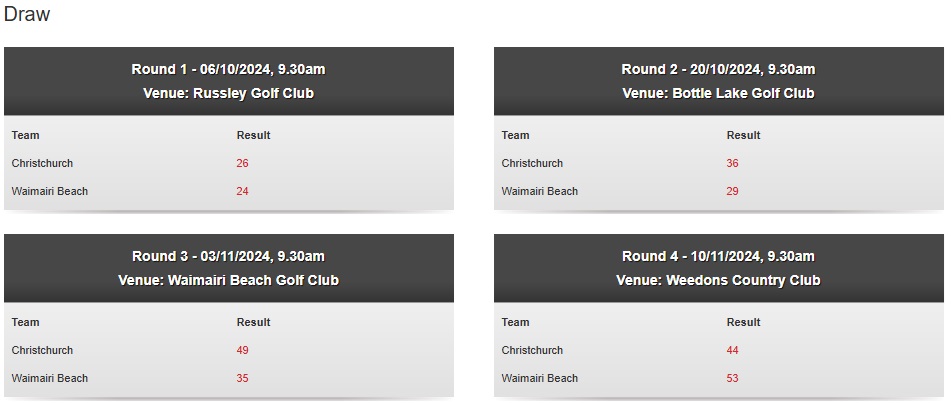
Task: Open Christchurch's Round 4 result 44
Action: point(733,350)
